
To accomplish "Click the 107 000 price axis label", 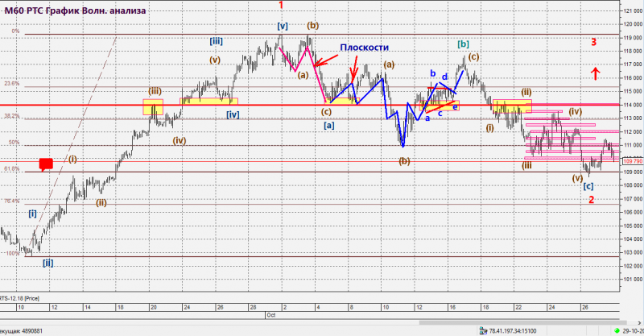I will (x=633, y=199).
